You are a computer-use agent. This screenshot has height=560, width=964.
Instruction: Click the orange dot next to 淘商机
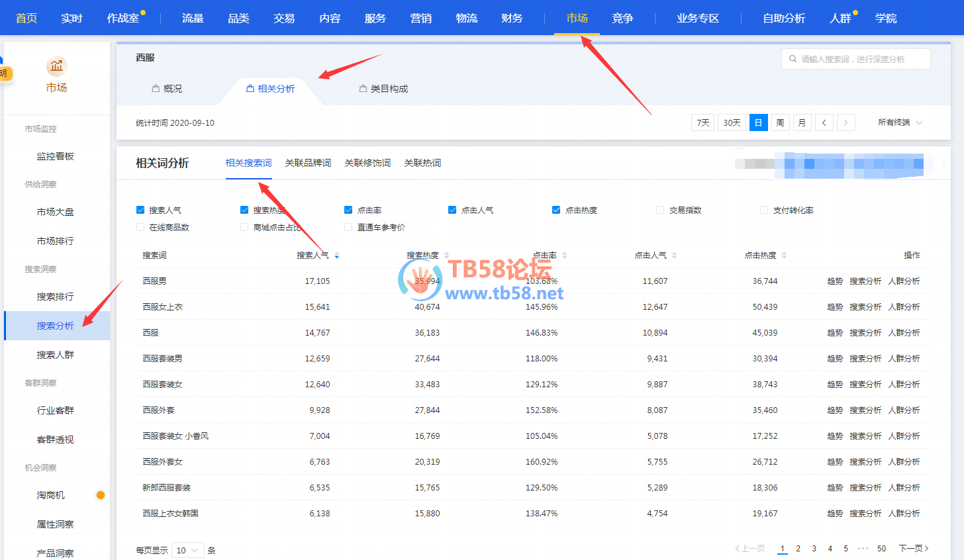[101, 495]
